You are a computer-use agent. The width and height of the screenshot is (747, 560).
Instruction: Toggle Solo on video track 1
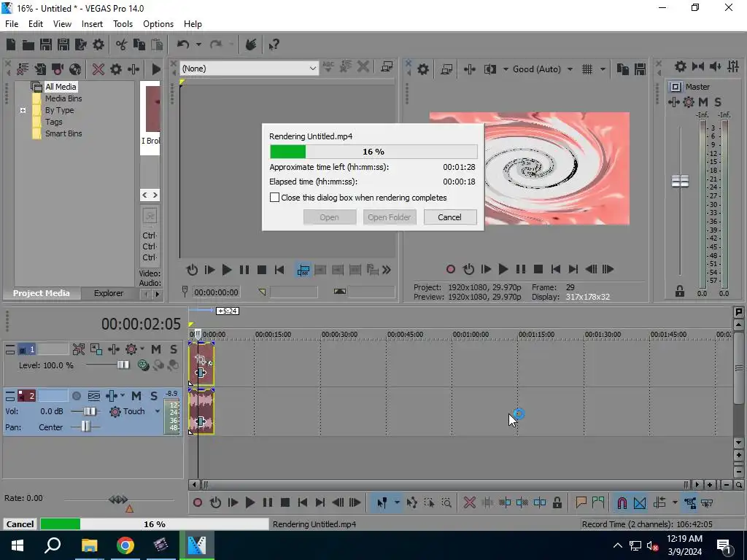pos(174,349)
